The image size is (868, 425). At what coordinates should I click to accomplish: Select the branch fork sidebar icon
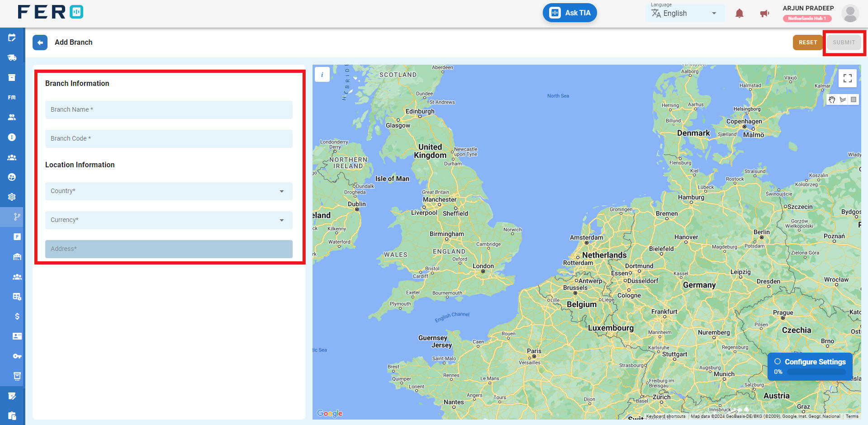tap(17, 217)
